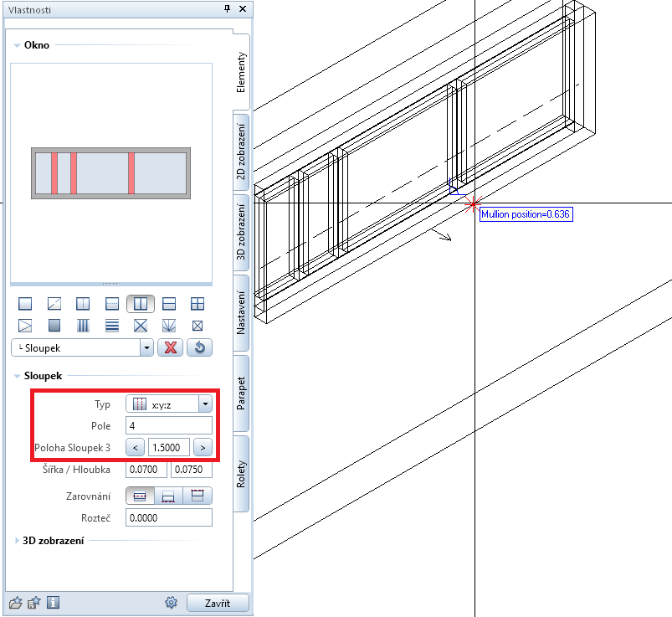Go to previous mullion with the < button
The height and width of the screenshot is (617, 672).
tap(136, 448)
